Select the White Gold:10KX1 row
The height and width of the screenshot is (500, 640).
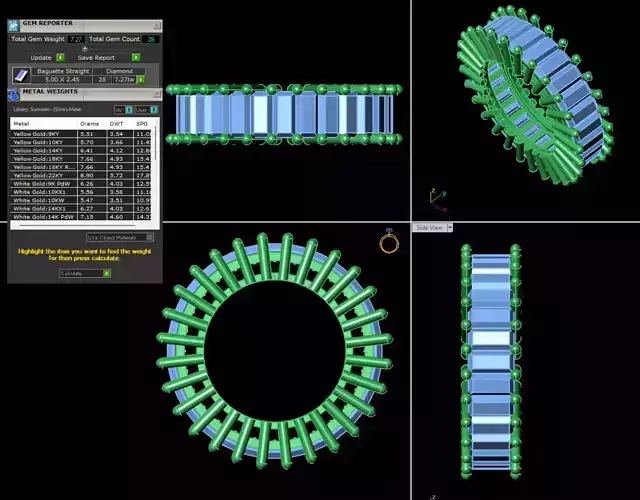pos(80,192)
